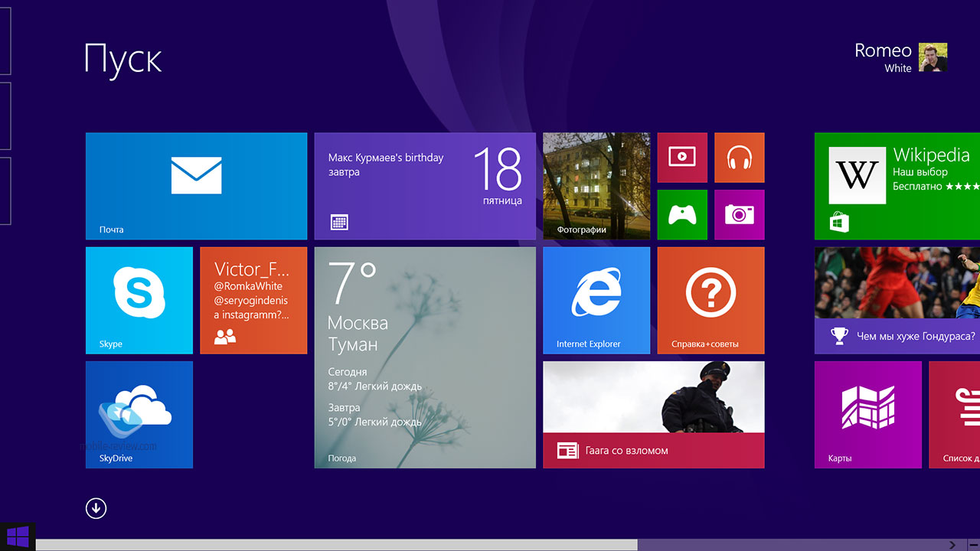Click the scrollbar track right of the thumb
The width and height of the screenshot is (980, 551).
coord(790,545)
